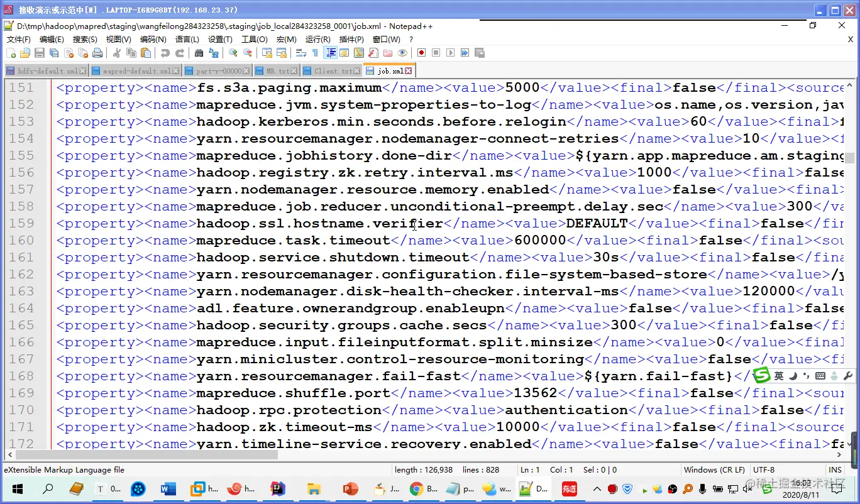Click the Paste clipboard toolbar icon
This screenshot has height=504, width=860.
click(145, 53)
